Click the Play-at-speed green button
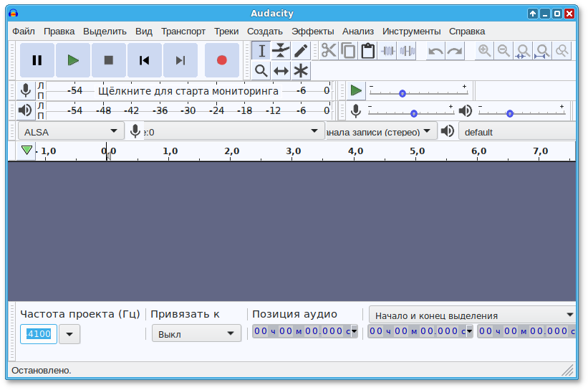The width and height of the screenshot is (588, 390). tap(355, 90)
